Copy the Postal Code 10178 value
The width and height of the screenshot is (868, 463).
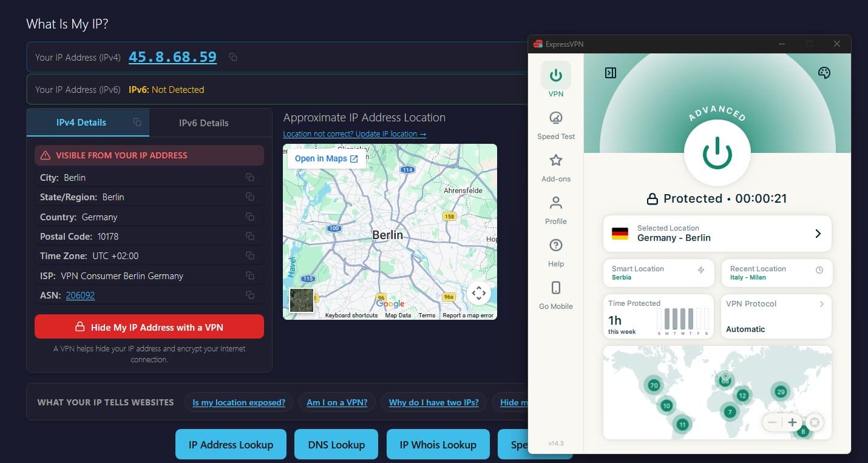click(x=249, y=236)
